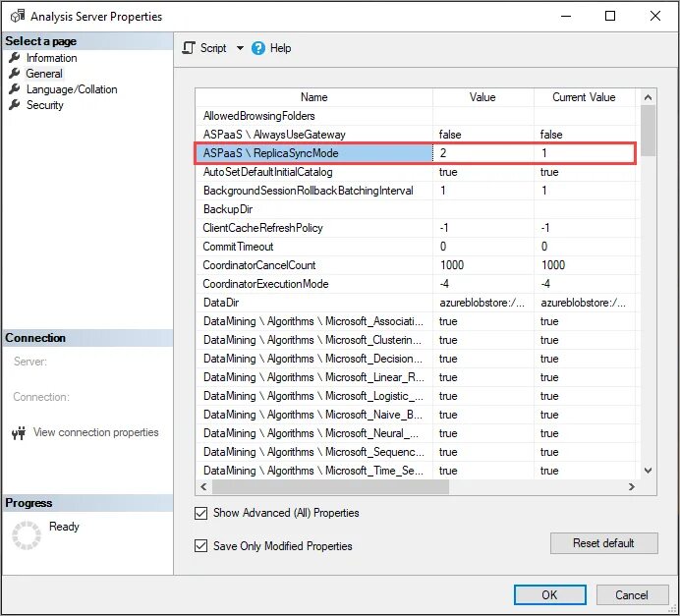Image resolution: width=680 pixels, height=616 pixels.
Task: Select the Microsoft_Decision... algorithm row
Action: (416, 359)
